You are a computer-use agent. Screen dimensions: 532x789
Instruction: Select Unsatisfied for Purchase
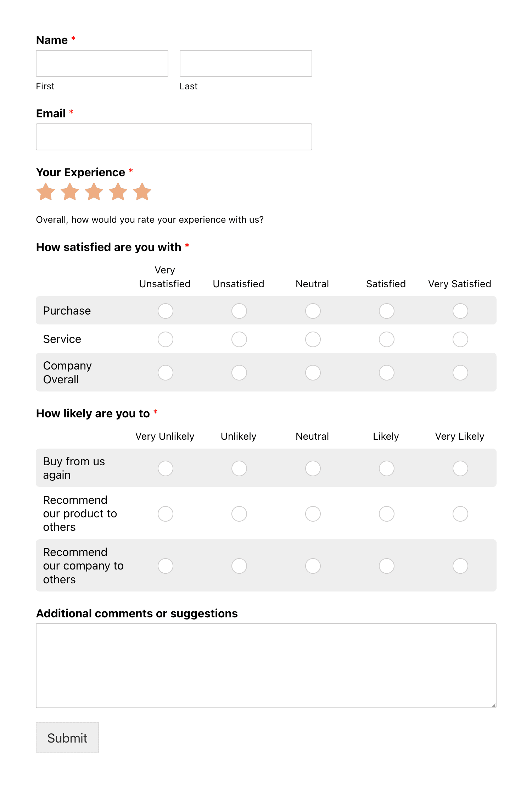[x=239, y=311]
